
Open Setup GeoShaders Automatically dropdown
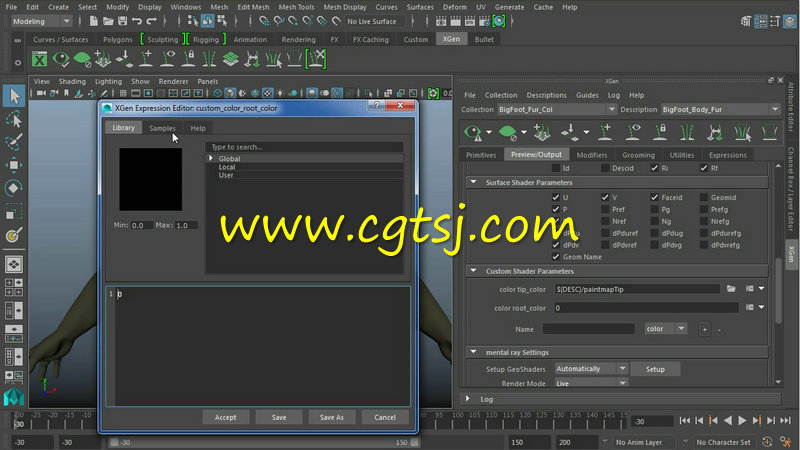pos(591,368)
